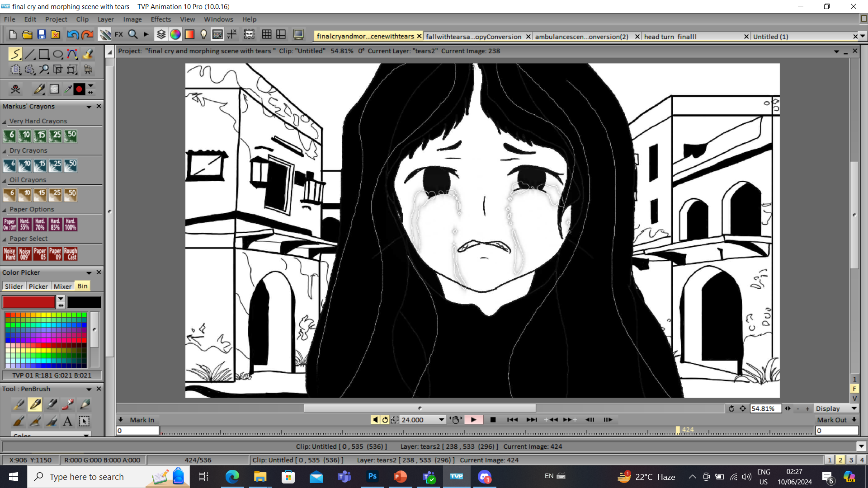Select the freehand line drawing tool
The height and width of the screenshot is (488, 868).
pos(15,54)
